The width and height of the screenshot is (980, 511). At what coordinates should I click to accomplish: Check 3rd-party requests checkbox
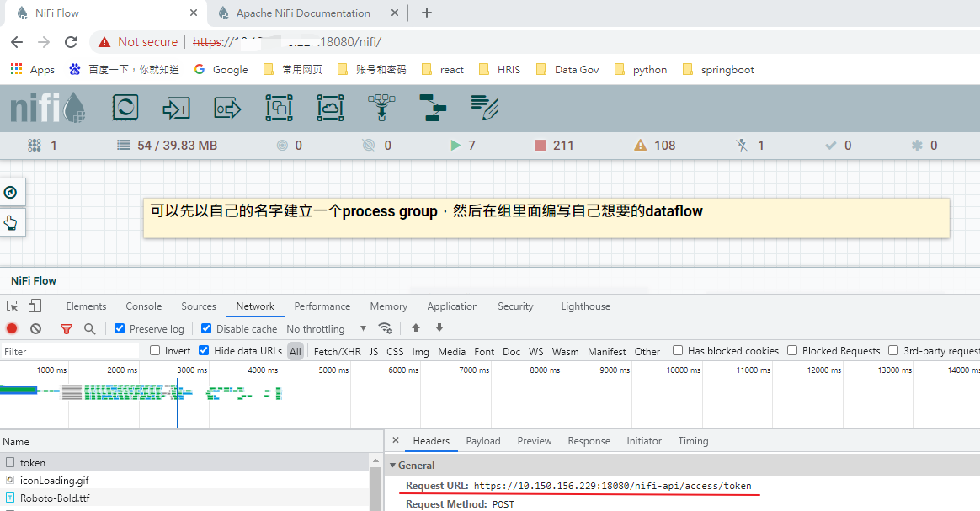[894, 350]
